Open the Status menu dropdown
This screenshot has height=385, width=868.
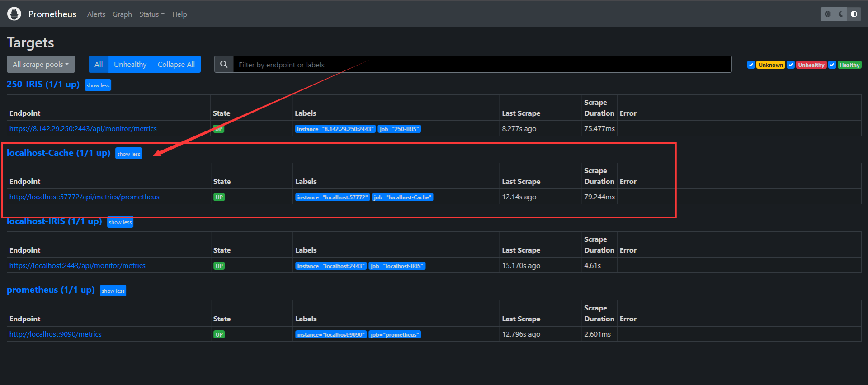[x=152, y=14]
